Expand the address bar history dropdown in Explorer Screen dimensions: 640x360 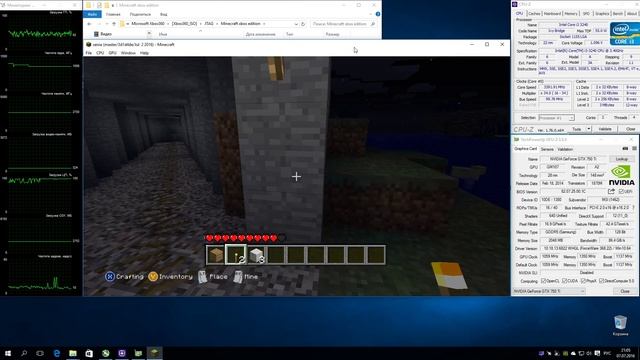pyautogui.click(x=296, y=24)
